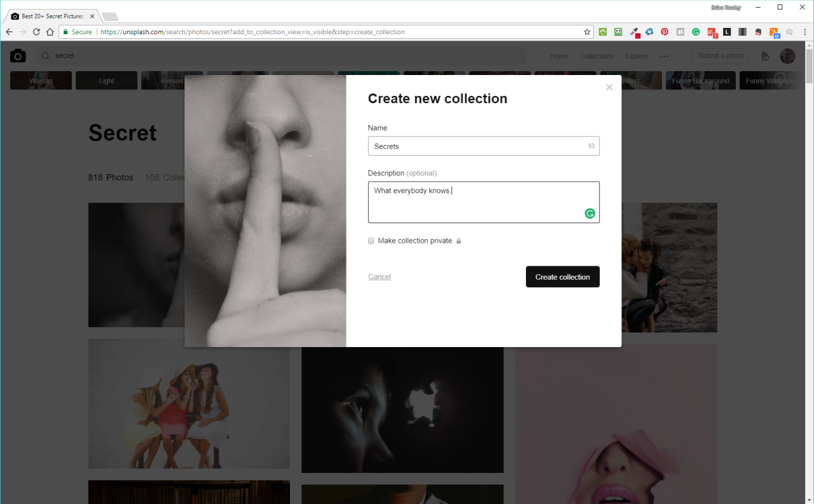Select the 'Best 20+ Secret Pictures' browser tab

(x=53, y=16)
